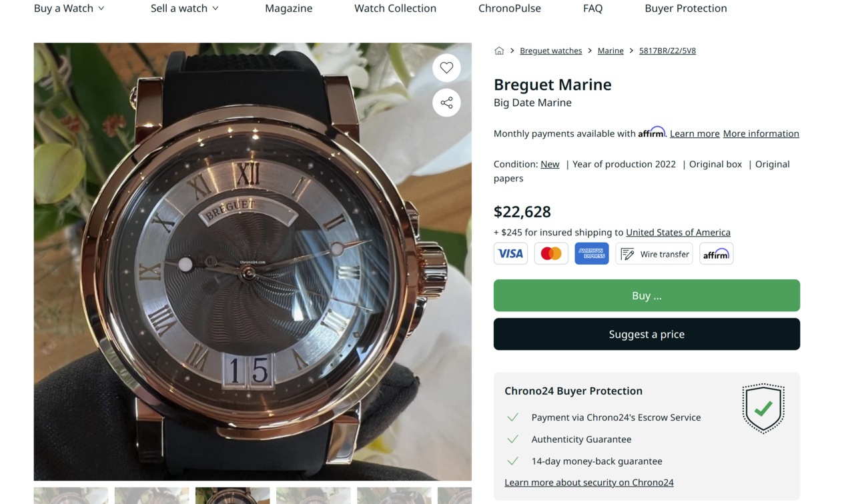Follow the United States of America shipping link
The image size is (854, 504).
tap(678, 233)
